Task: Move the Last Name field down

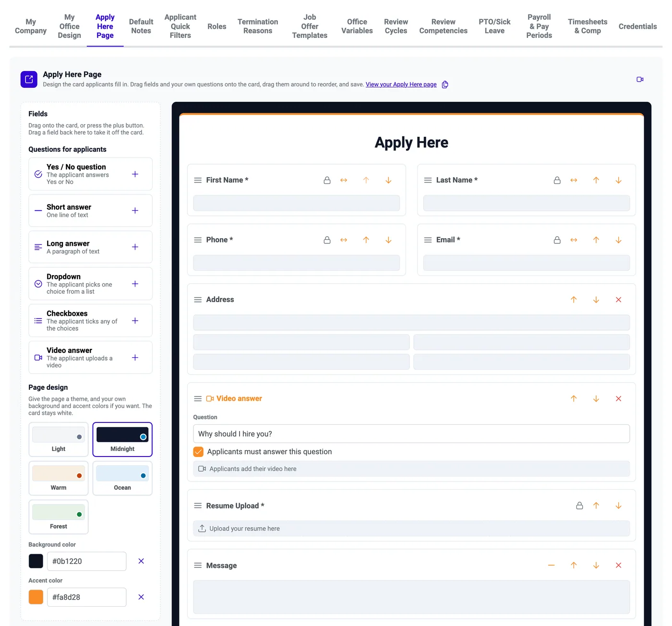Action: (618, 180)
